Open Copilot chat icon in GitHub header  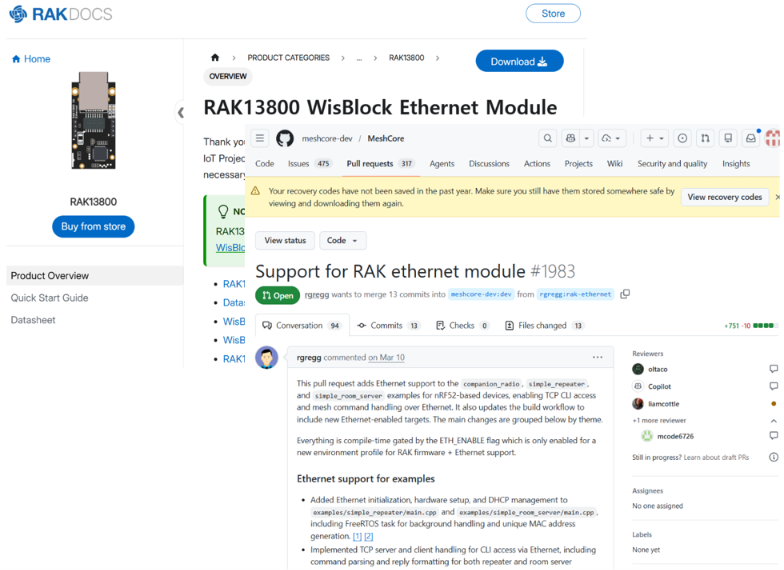(x=570, y=138)
